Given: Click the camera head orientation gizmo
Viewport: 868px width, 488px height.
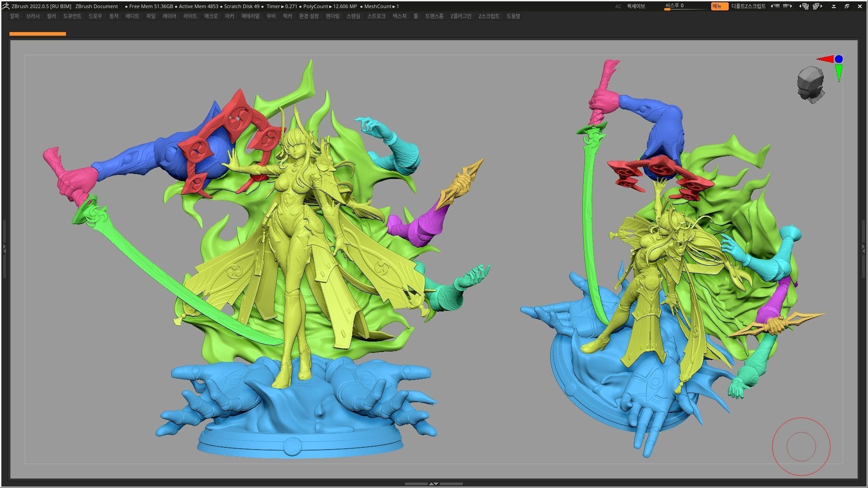Looking at the screenshot, I should pos(811,85).
